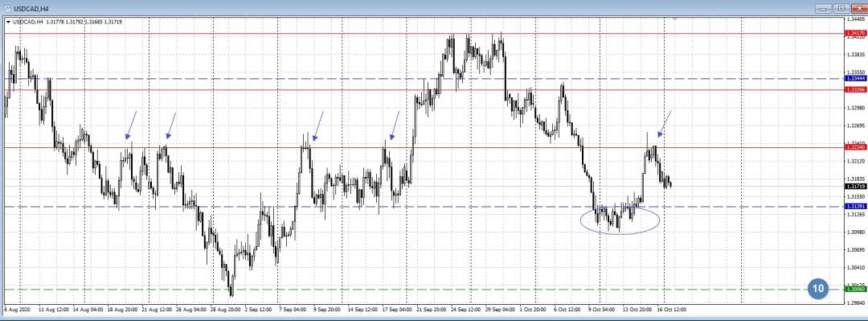Click the 1.32980 price scale label

[855, 108]
